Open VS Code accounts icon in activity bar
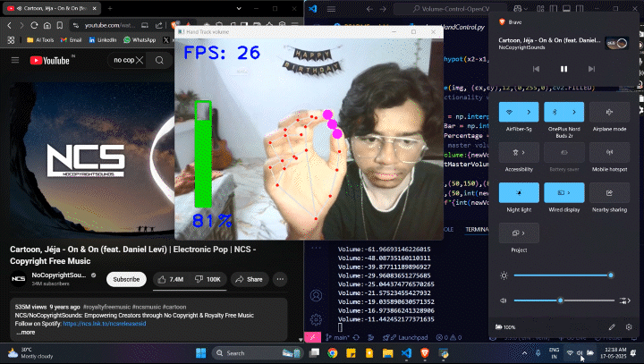The width and height of the screenshot is (644, 364). pos(316,295)
